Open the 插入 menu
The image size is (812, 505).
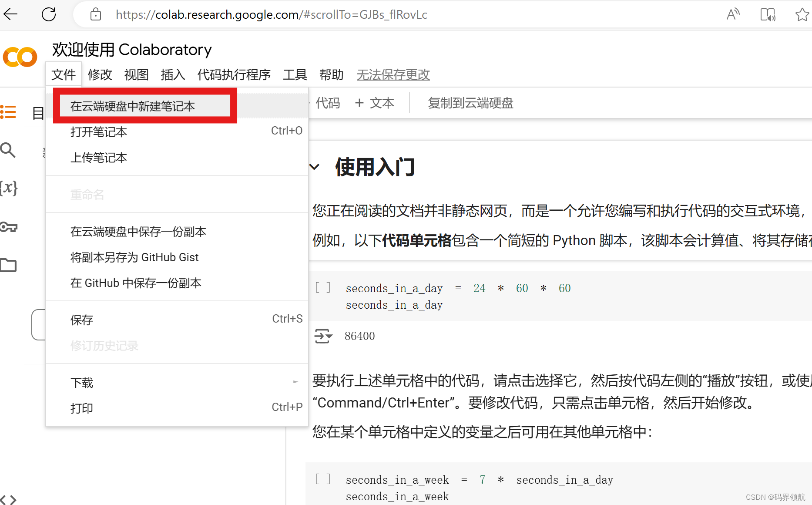pyautogui.click(x=173, y=74)
